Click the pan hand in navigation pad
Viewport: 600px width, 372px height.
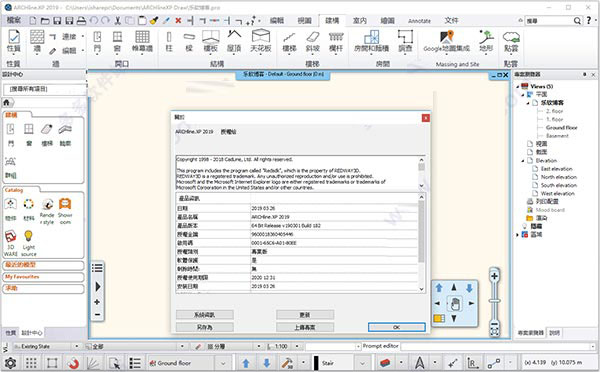pos(455,304)
